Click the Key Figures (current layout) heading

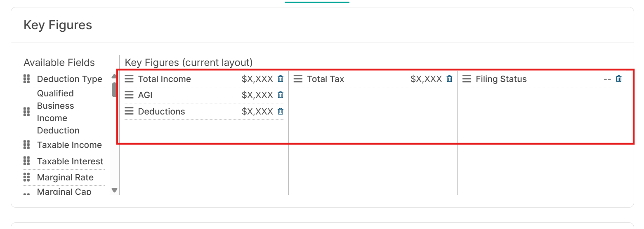pyautogui.click(x=189, y=63)
